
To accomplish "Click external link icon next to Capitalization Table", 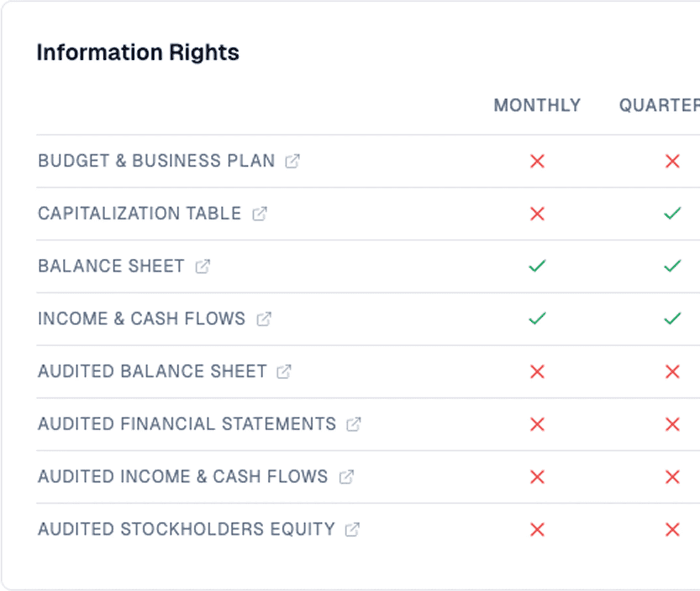I will tap(259, 214).
